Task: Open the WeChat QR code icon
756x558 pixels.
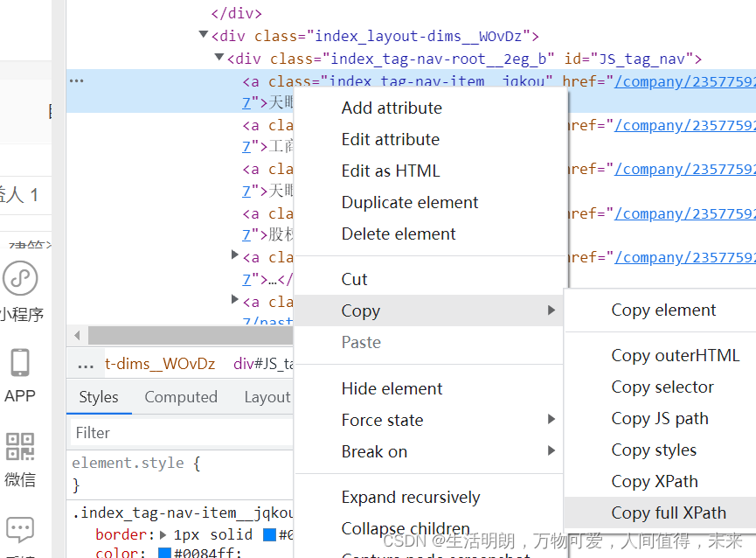Action: tap(20, 446)
